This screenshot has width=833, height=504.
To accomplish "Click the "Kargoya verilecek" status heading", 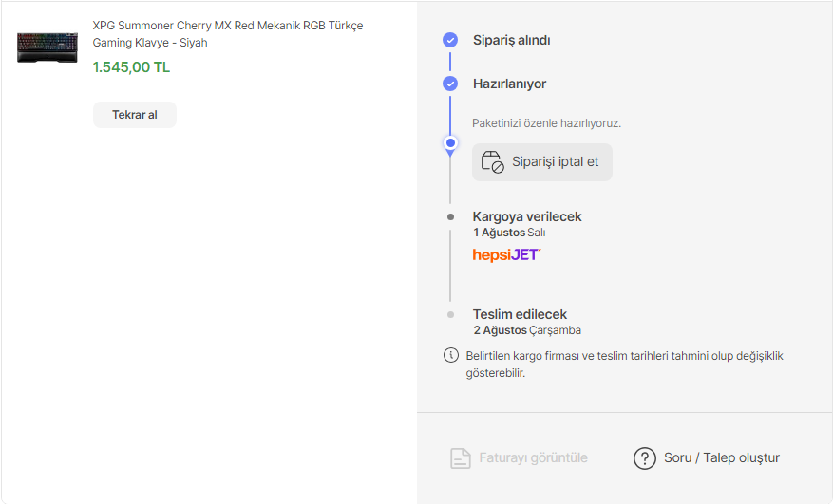I will point(527,216).
